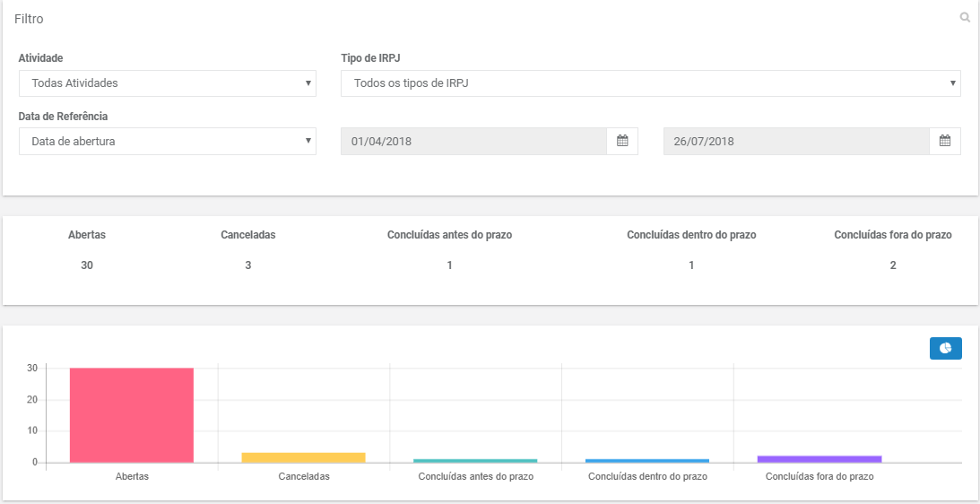980x504 pixels.
Task: Click the purple Concluídas fora do prazo bar
Action: coord(820,459)
